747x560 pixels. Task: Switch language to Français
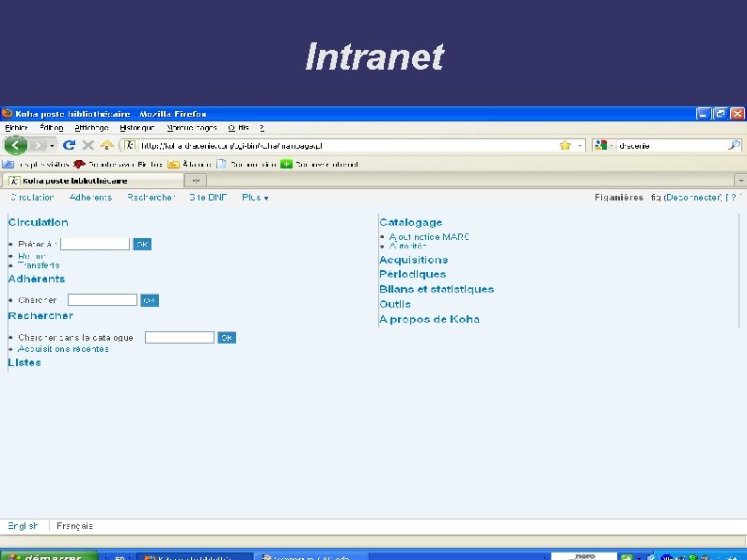(74, 526)
